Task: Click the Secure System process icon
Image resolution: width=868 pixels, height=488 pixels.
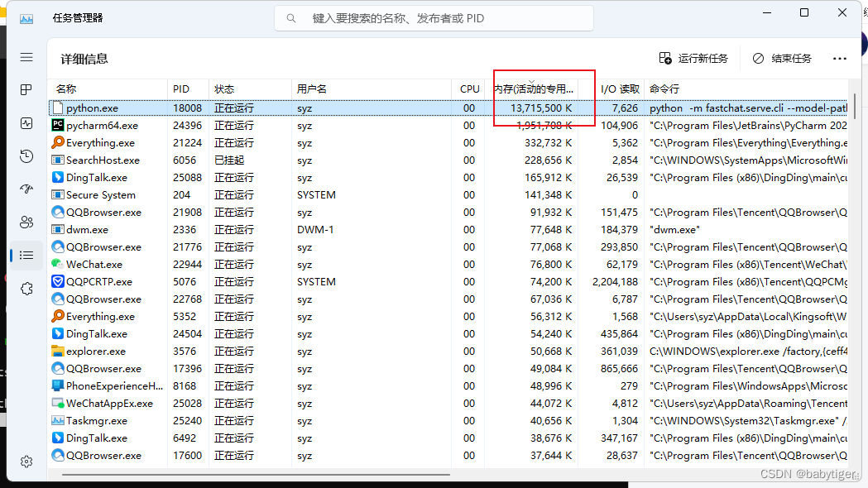Action: pyautogui.click(x=58, y=194)
